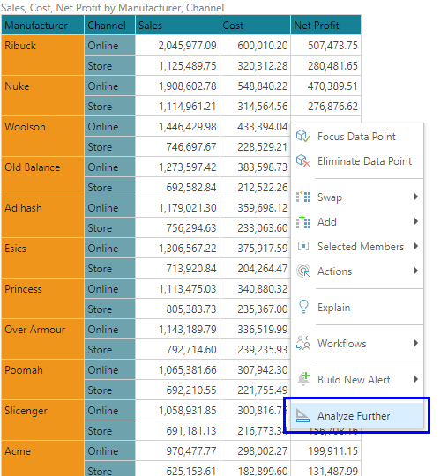Expand the Build New Alert submenu arrow
The image size is (448, 476).
click(415, 379)
